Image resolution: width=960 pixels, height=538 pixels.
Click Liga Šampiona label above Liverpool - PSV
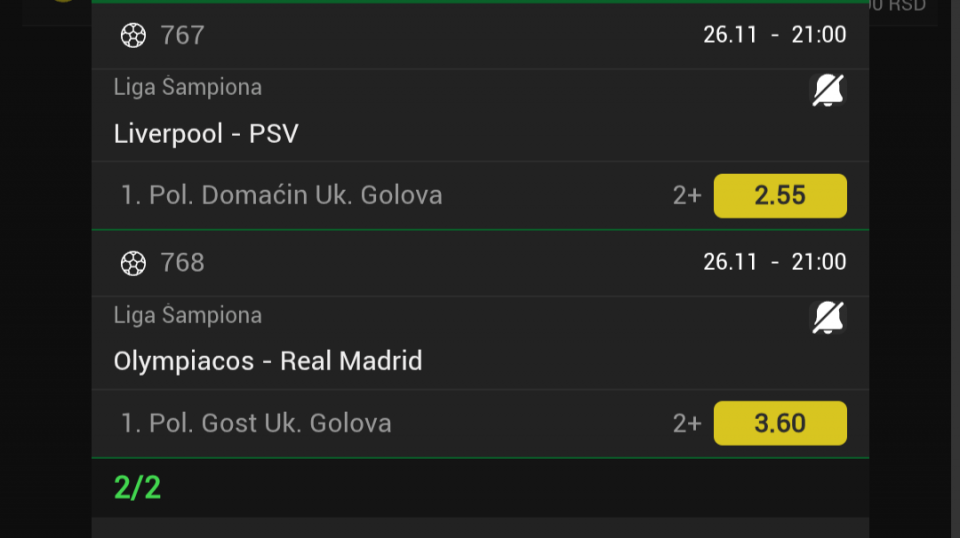point(188,87)
